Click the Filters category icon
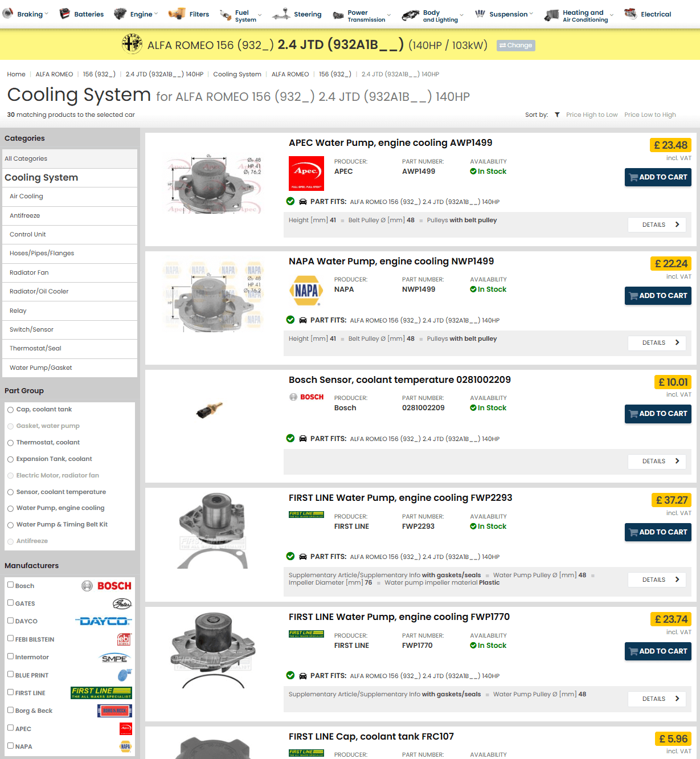This screenshot has height=759, width=700. [177, 14]
